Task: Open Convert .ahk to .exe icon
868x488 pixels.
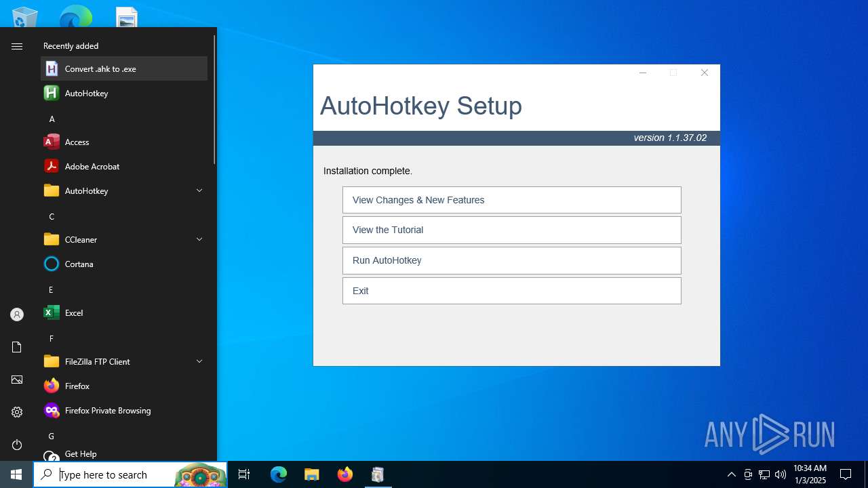Action: [x=52, y=68]
